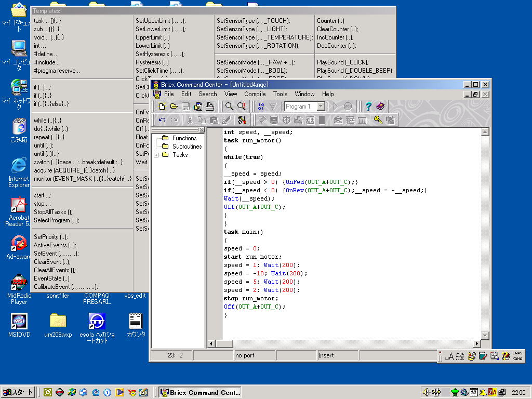
Task: Expand the Tasks tree node
Action: [x=156, y=155]
